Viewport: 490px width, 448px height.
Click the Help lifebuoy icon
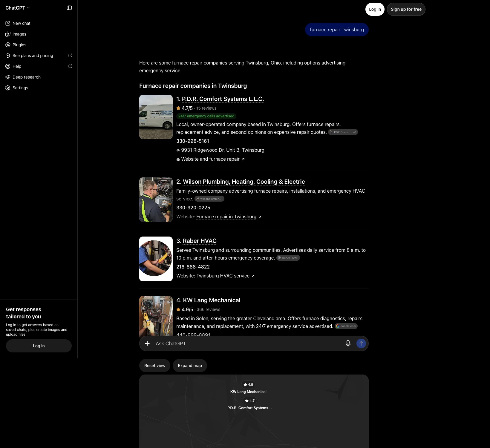[8, 66]
